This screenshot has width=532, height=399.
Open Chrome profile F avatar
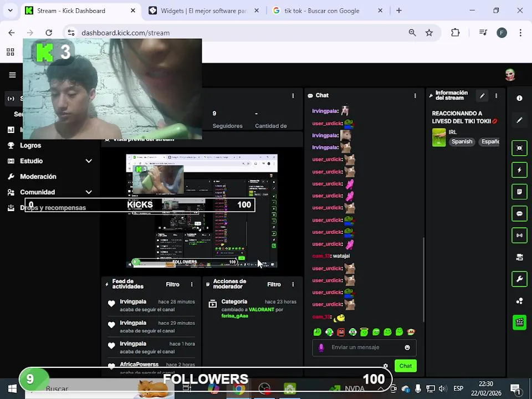pos(502,33)
